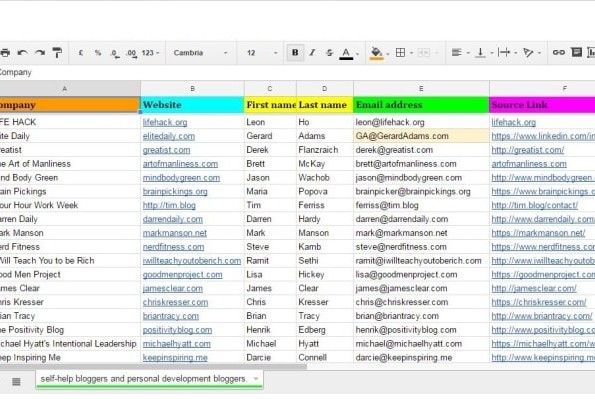Open the http://tim.blog/contact/ source link

(535, 205)
